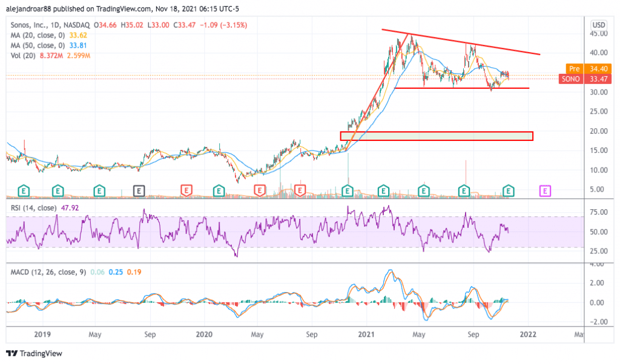The height and width of the screenshot is (364, 620).
Task: Click the RSI value 47.92
Action: [69, 207]
